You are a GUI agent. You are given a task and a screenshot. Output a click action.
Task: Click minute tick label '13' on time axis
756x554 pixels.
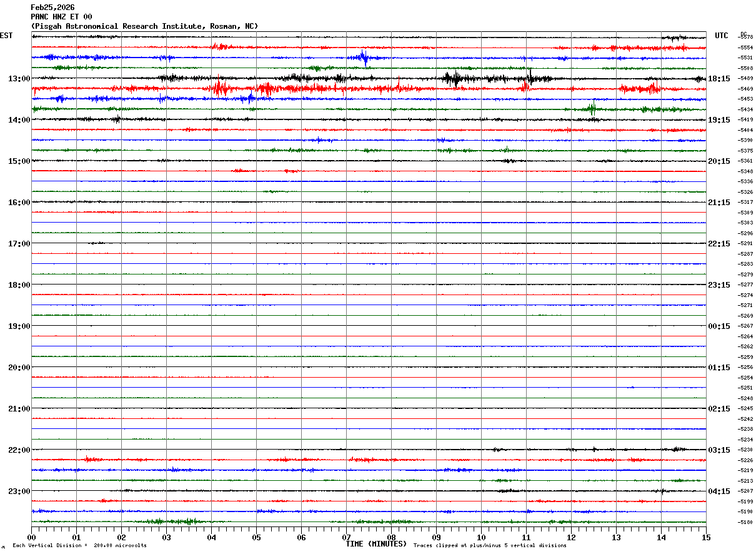(616, 537)
